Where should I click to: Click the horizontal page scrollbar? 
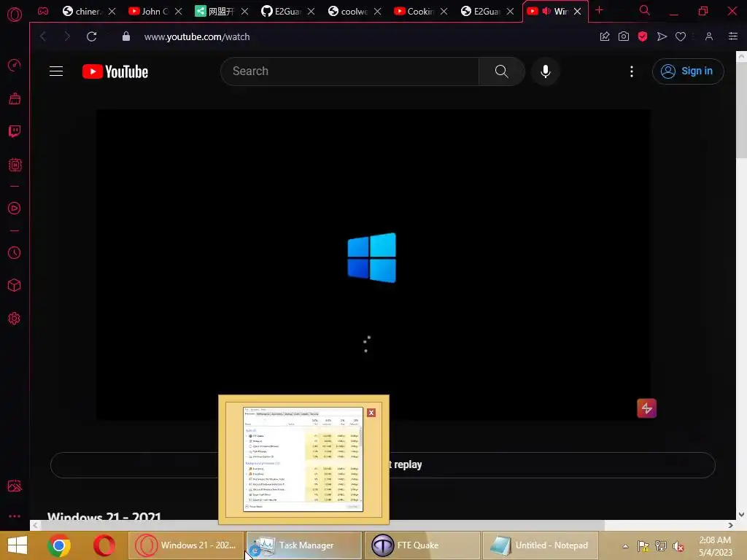click(x=322, y=525)
